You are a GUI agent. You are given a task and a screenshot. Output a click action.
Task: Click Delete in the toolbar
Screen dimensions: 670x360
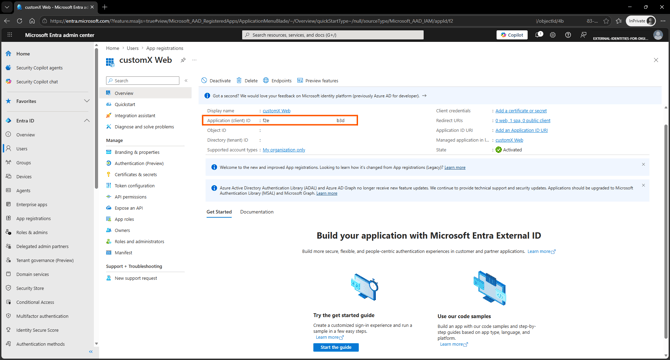click(247, 81)
